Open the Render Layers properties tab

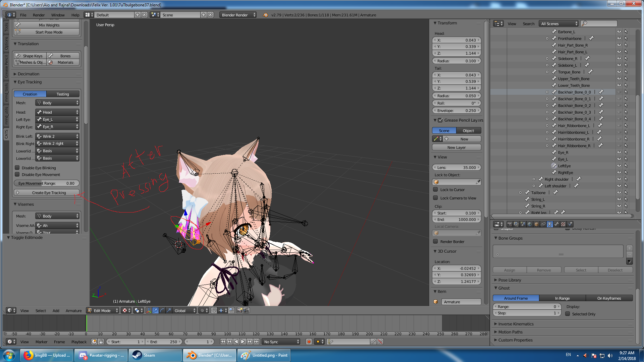(516, 224)
